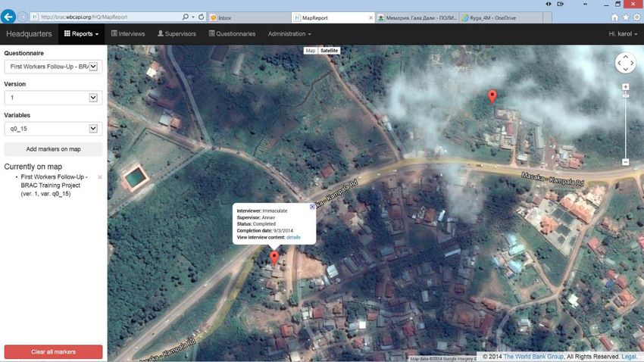Click the Add markers on map button
644x362 pixels.
point(53,149)
